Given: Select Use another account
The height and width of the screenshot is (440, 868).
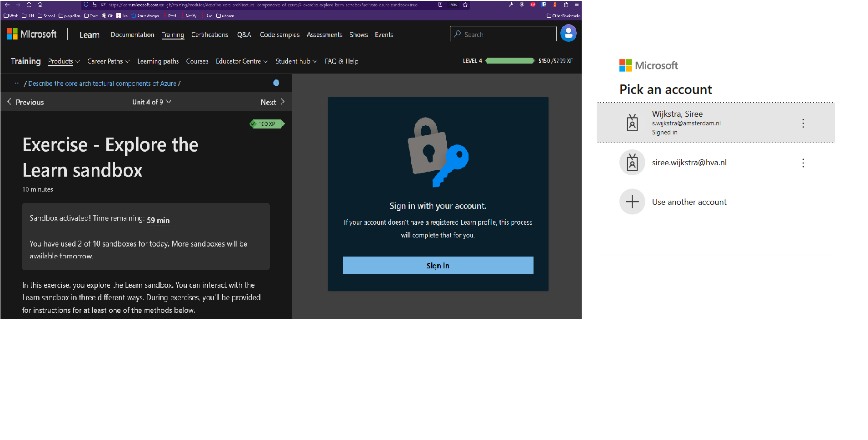Looking at the screenshot, I should [x=715, y=202].
